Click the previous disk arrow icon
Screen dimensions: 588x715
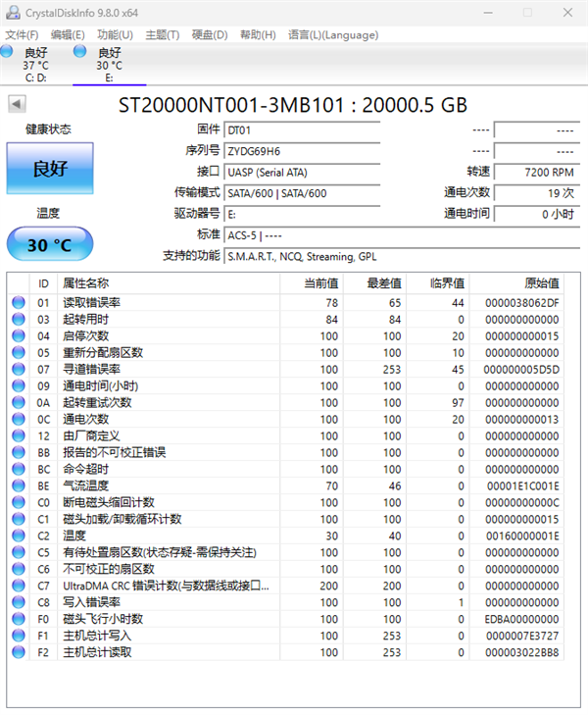[x=17, y=104]
